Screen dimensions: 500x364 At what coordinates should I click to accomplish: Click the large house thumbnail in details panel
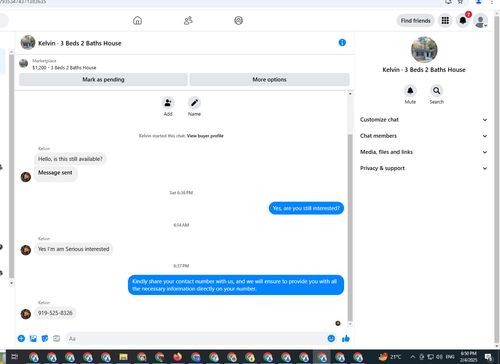pyautogui.click(x=424, y=50)
